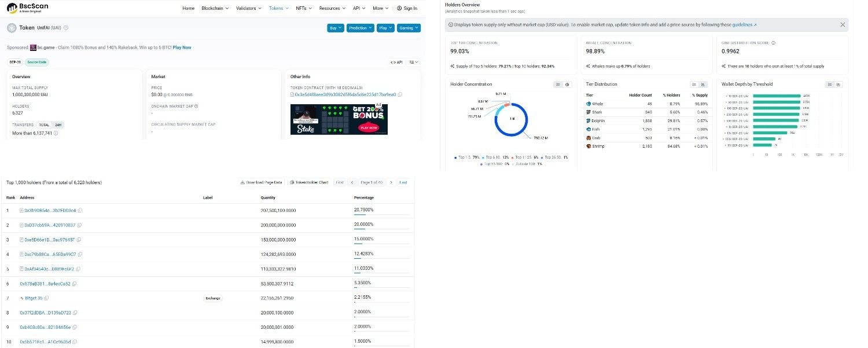The width and height of the screenshot is (868, 348).
Task: Copy address 0xc79b88Ca...A5EDa99C7
Action: [x=80, y=254]
